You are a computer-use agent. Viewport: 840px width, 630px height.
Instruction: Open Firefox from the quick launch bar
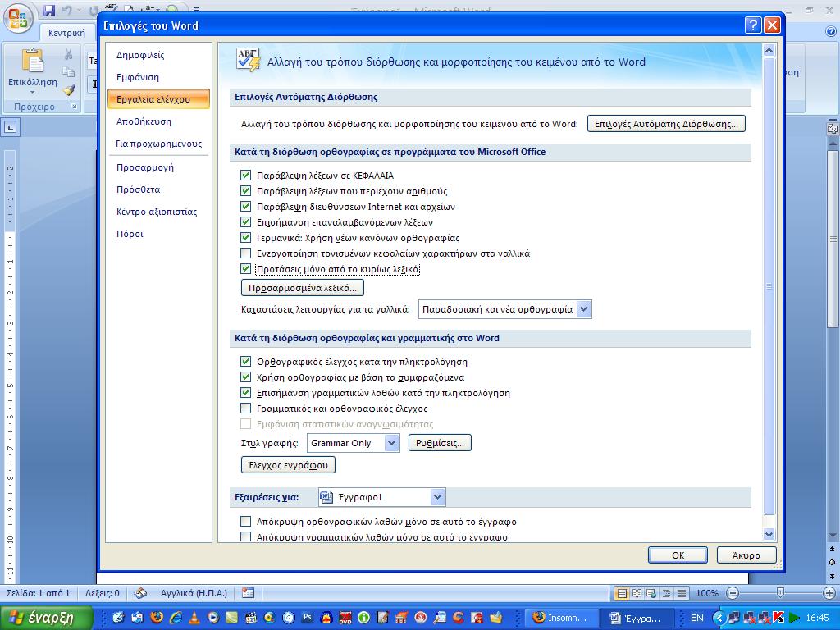(x=157, y=618)
